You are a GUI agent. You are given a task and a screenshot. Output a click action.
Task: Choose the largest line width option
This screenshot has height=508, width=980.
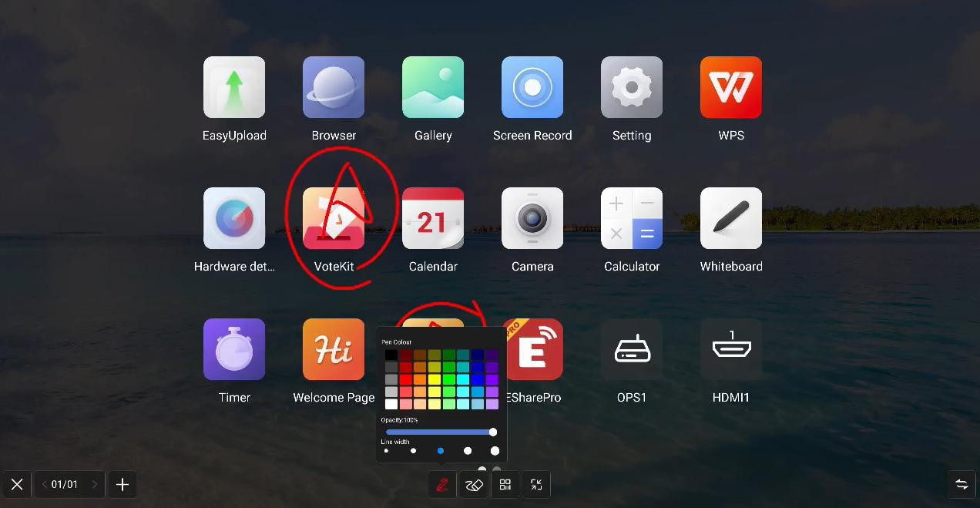pos(495,451)
